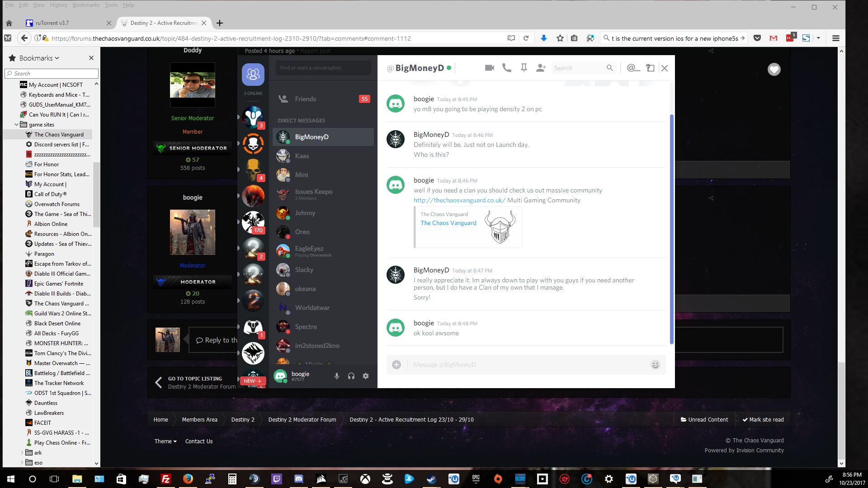Open emoji picker in message box
The image size is (868, 488).
pos(655,365)
